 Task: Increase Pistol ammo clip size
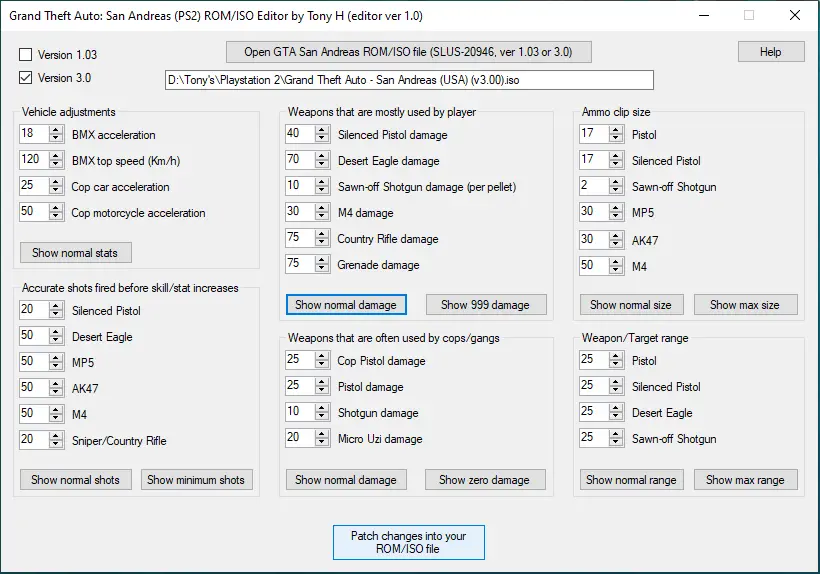(616, 130)
